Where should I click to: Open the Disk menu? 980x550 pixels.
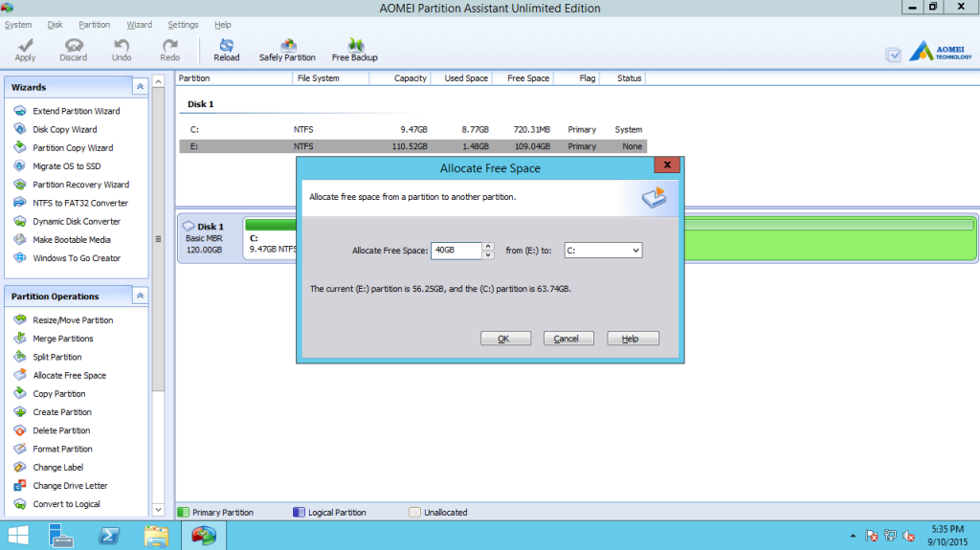(55, 24)
